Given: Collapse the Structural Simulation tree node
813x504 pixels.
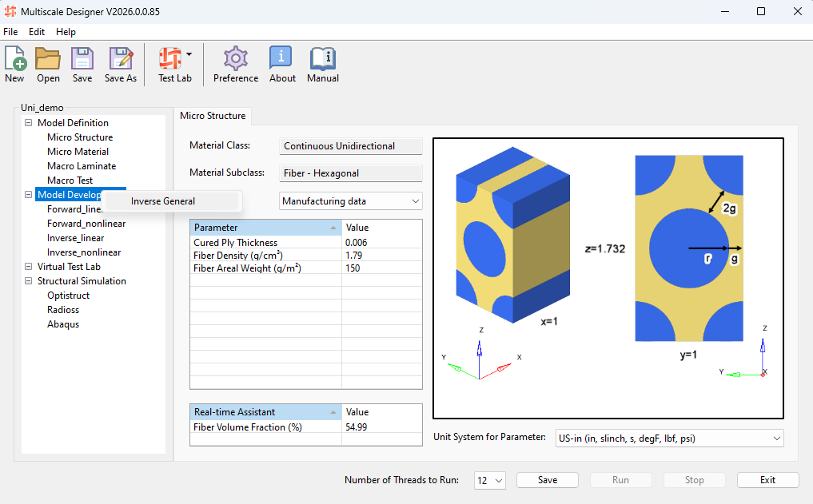Looking at the screenshot, I should click(x=30, y=281).
